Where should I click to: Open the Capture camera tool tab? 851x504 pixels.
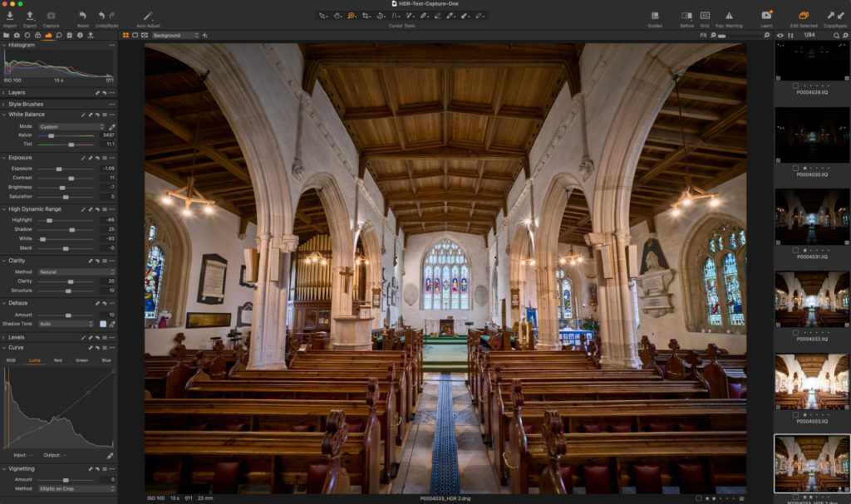(x=17, y=35)
